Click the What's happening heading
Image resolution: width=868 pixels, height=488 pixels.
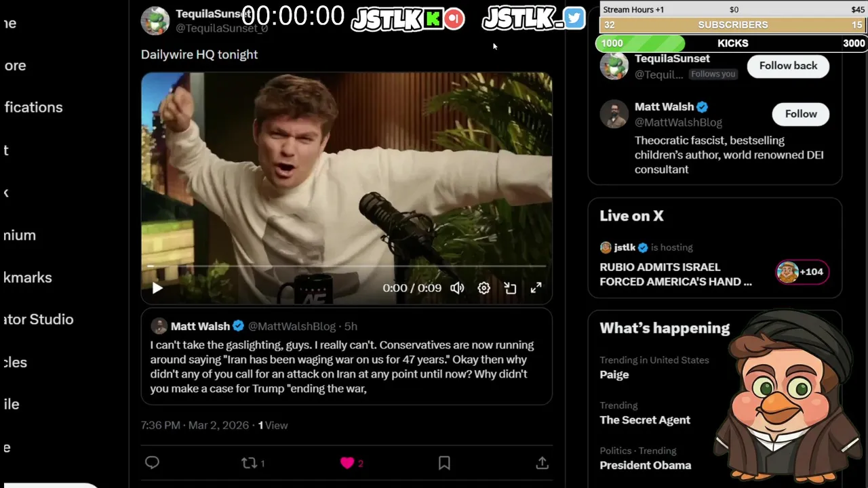(665, 328)
